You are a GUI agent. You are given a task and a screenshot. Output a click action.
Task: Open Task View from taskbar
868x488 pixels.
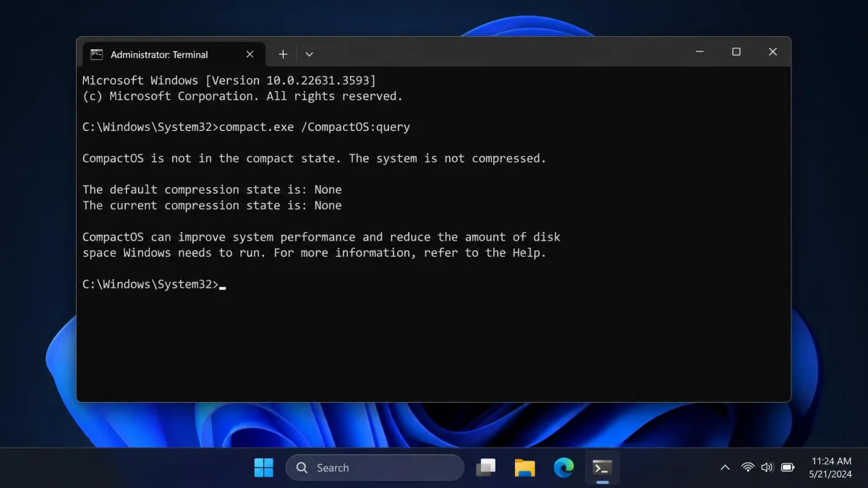coord(485,468)
